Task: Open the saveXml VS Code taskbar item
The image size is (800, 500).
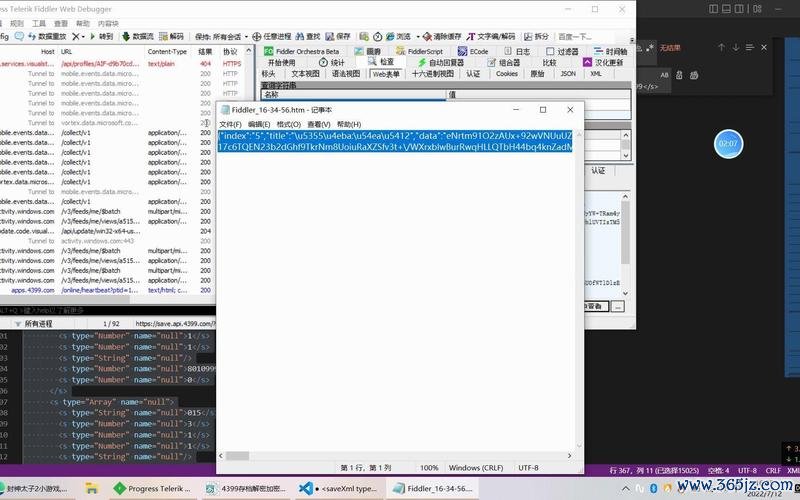Action: click(x=338, y=488)
